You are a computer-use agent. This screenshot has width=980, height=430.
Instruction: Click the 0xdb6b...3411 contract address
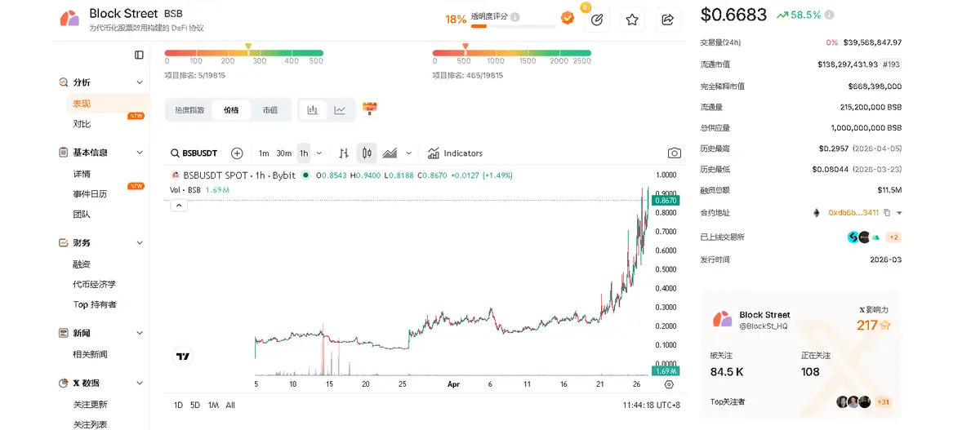click(x=853, y=212)
